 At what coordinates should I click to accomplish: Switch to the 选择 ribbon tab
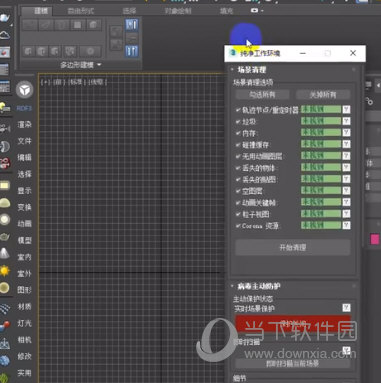coord(129,11)
